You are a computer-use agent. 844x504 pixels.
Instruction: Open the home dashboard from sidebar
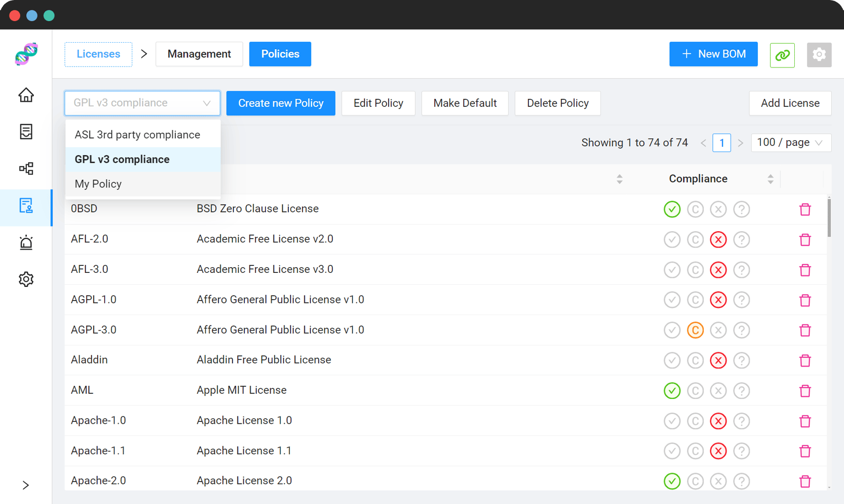(x=26, y=95)
